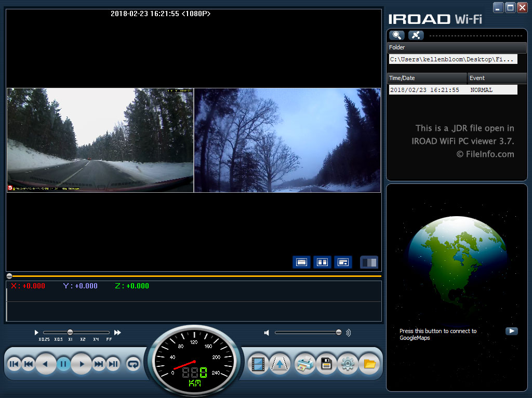This screenshot has width=532, height=398.
Task: Click the X0.25 speed label
Action: (44, 339)
